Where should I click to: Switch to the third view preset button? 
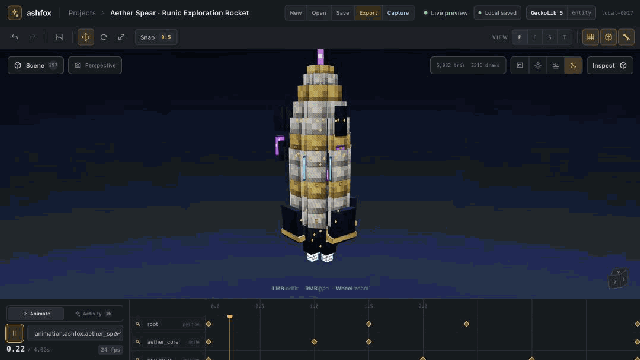[549, 37]
